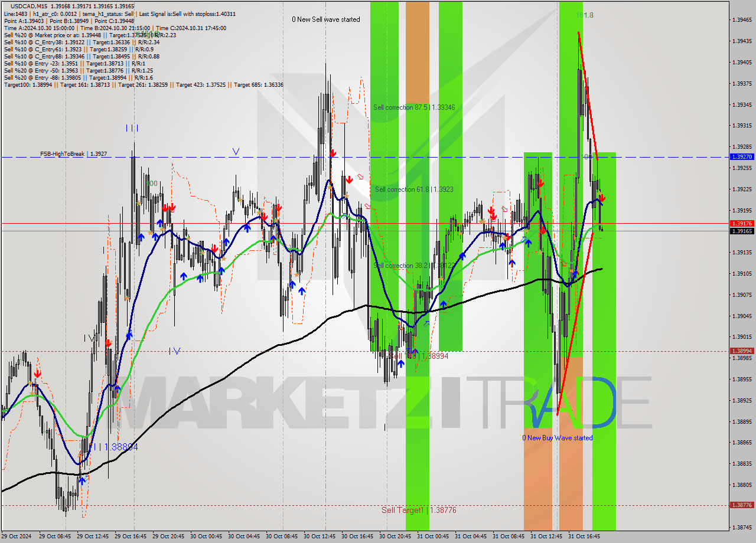
Task: Click the 1.38925 price axis value
Action: (x=742, y=400)
